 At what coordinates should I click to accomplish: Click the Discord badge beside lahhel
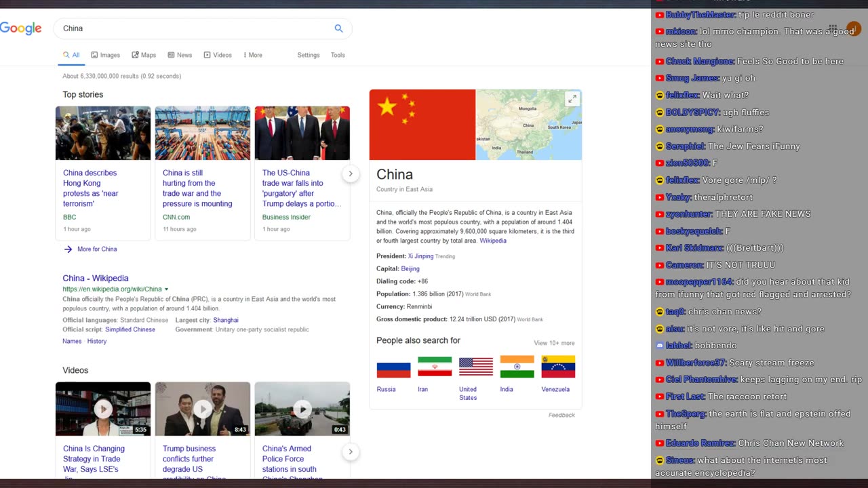(660, 346)
